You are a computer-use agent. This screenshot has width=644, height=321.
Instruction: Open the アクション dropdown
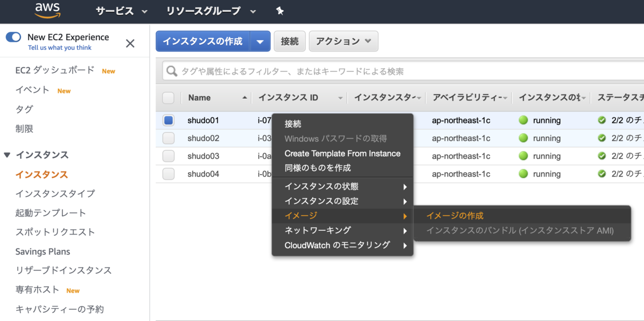click(x=343, y=41)
